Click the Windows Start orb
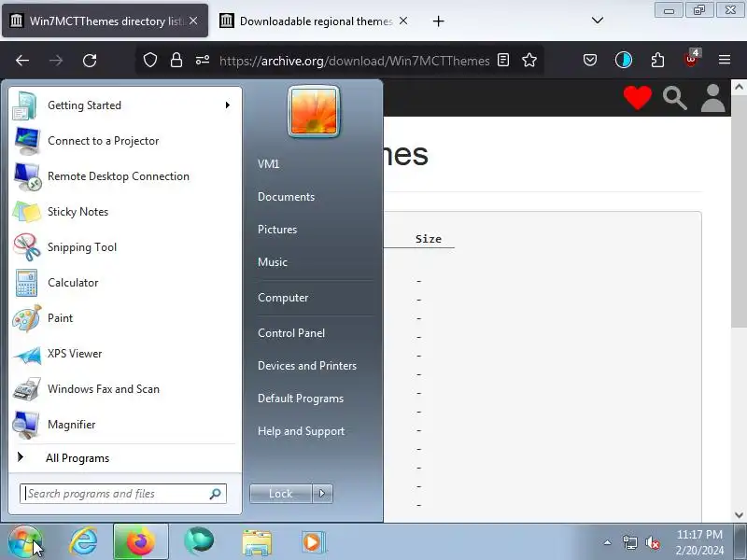This screenshot has width=747, height=560. [25, 542]
